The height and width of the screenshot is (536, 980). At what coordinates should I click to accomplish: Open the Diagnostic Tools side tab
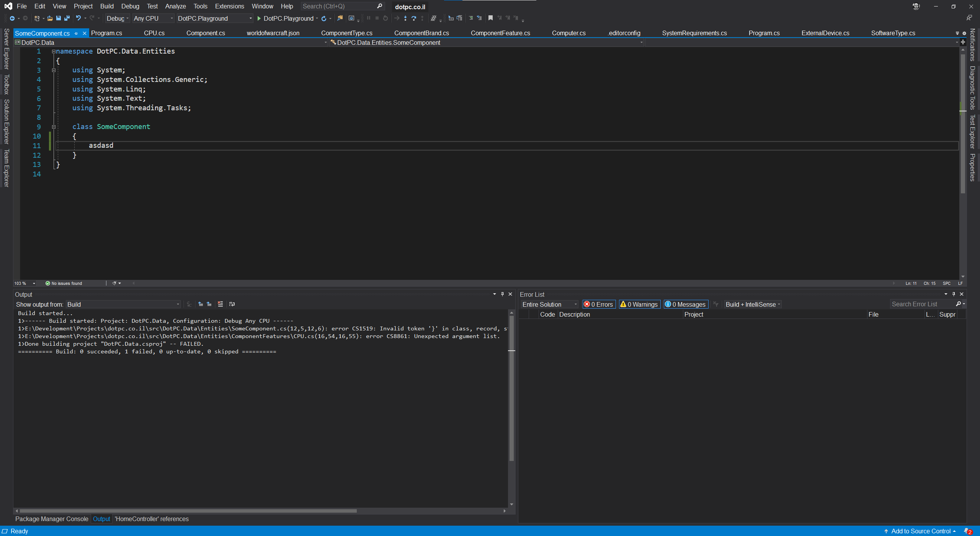click(x=972, y=88)
